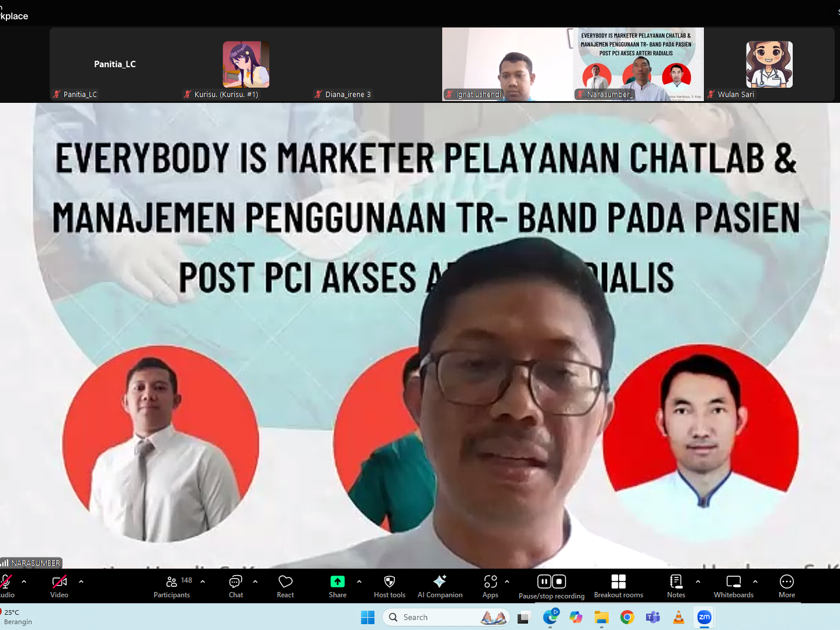
Task: Open Host tools shield icon
Action: pos(390,586)
